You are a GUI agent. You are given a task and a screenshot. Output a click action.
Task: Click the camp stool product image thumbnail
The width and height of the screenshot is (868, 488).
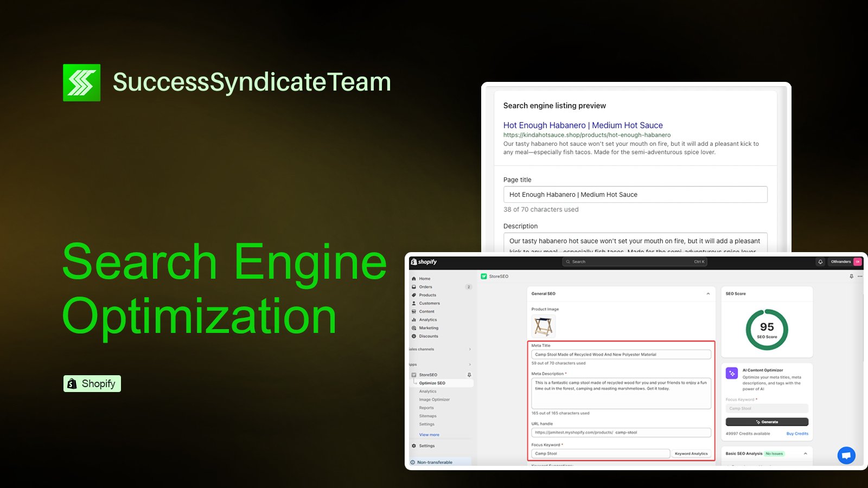543,326
